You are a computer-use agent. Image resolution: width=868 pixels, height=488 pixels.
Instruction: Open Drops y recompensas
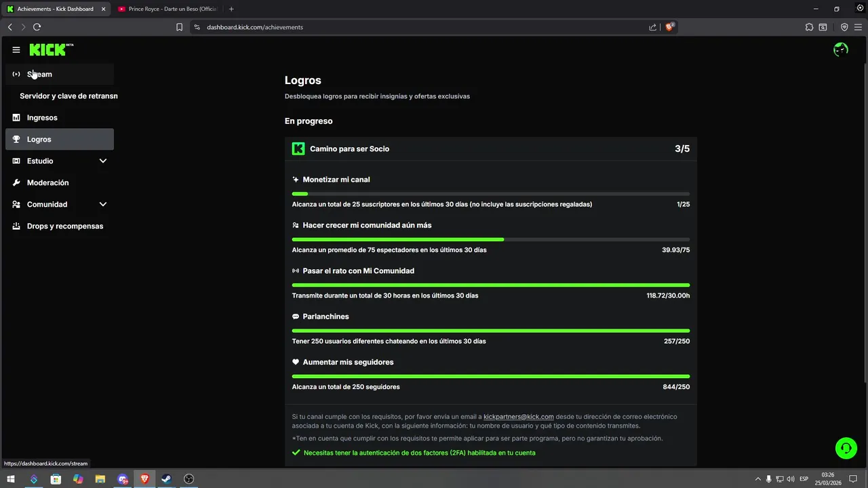(60, 226)
